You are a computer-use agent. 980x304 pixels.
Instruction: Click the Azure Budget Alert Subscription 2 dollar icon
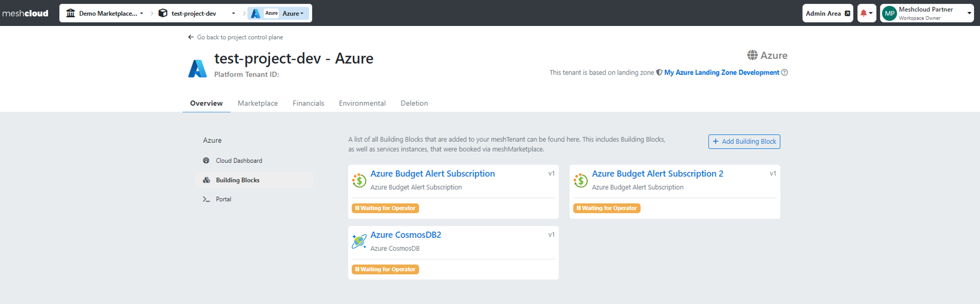pyautogui.click(x=581, y=180)
